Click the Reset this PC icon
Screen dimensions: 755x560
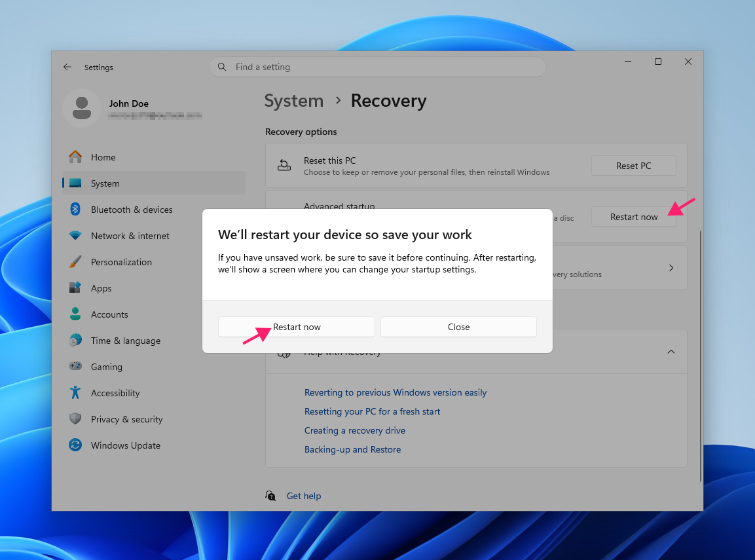pyautogui.click(x=284, y=166)
